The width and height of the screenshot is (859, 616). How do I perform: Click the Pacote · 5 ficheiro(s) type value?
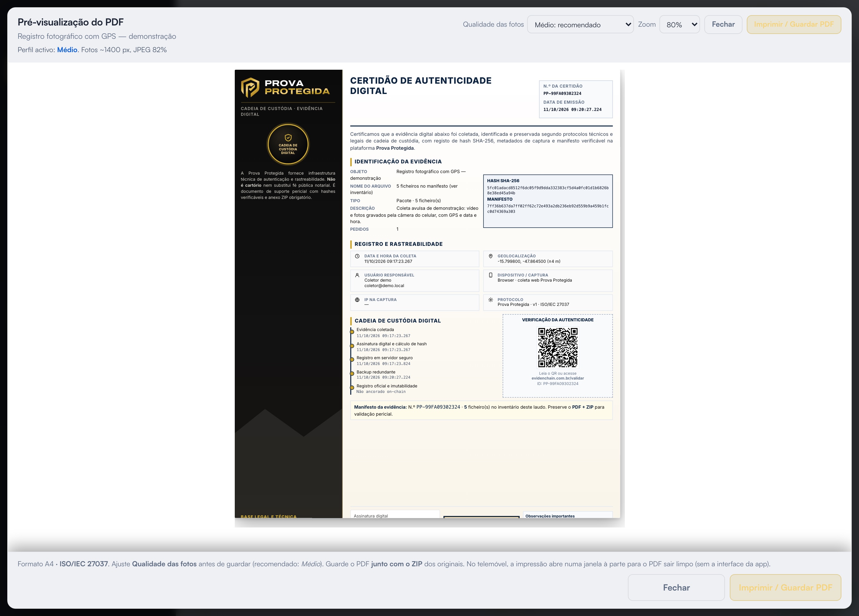click(419, 201)
